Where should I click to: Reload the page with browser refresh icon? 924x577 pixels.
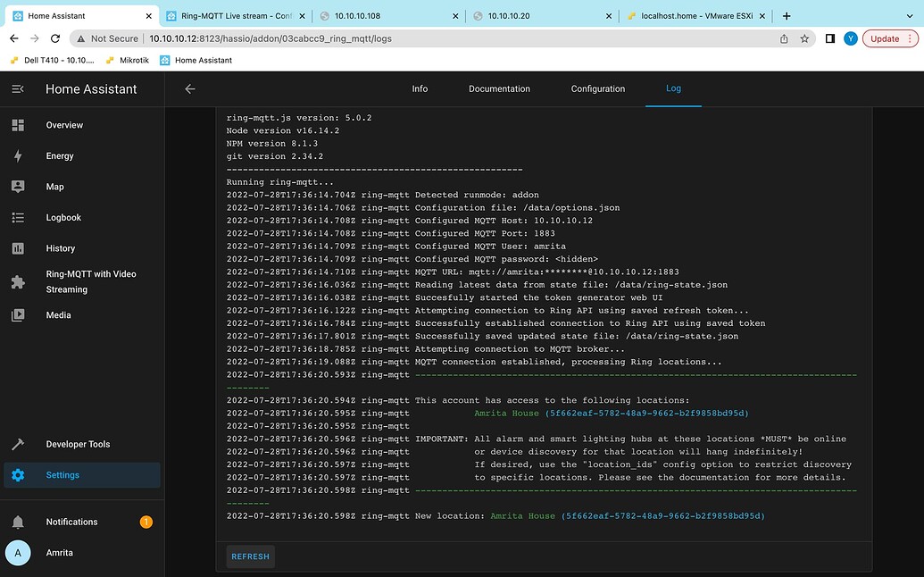click(54, 38)
